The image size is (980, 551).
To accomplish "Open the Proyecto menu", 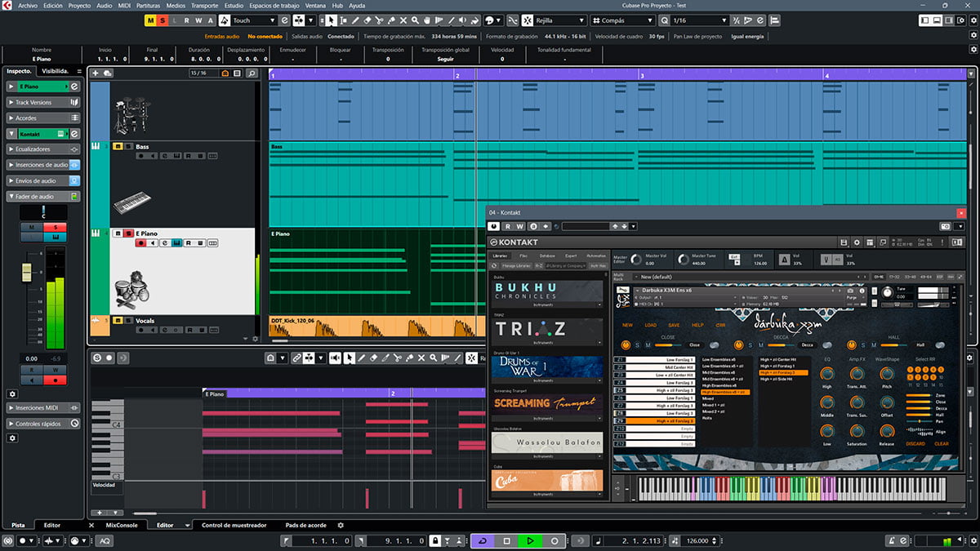I will click(x=79, y=5).
